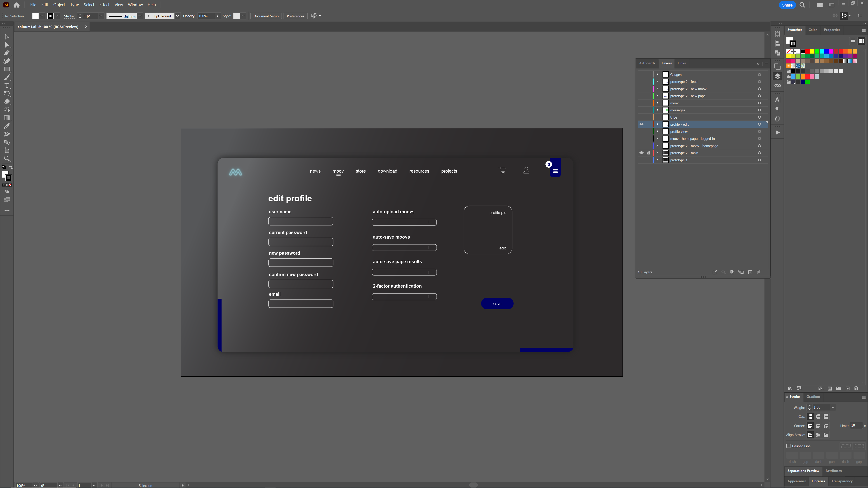This screenshot has height=488, width=868.
Task: Select the Type tool
Action: point(7,86)
